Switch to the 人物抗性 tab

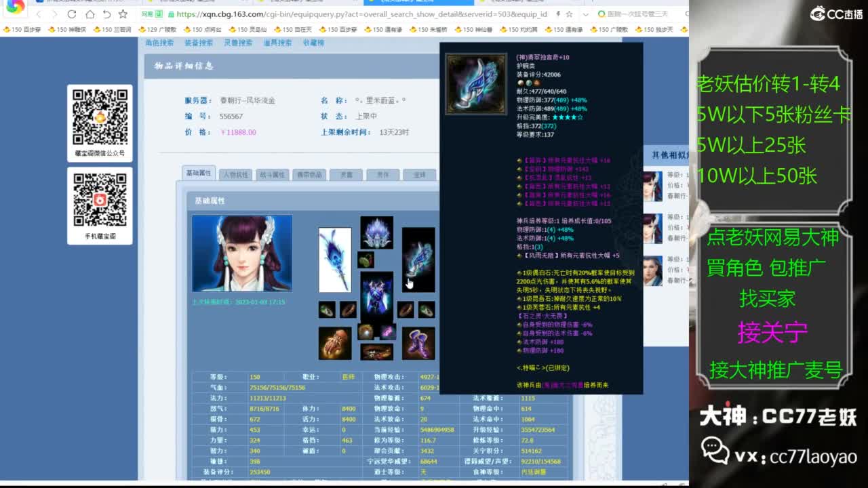tap(235, 175)
